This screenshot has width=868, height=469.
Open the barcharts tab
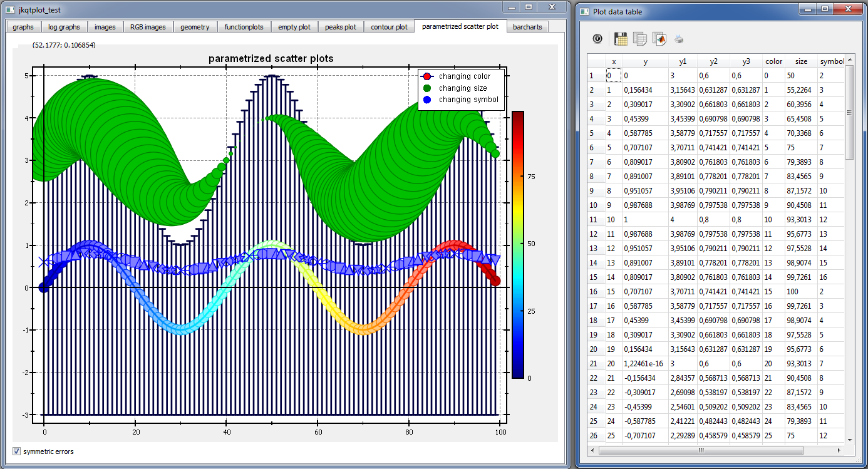tap(527, 27)
